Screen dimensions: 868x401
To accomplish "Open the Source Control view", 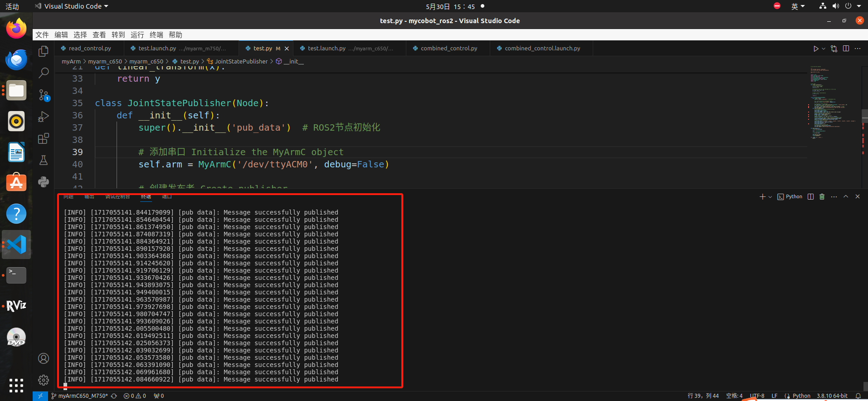I will 44,95.
